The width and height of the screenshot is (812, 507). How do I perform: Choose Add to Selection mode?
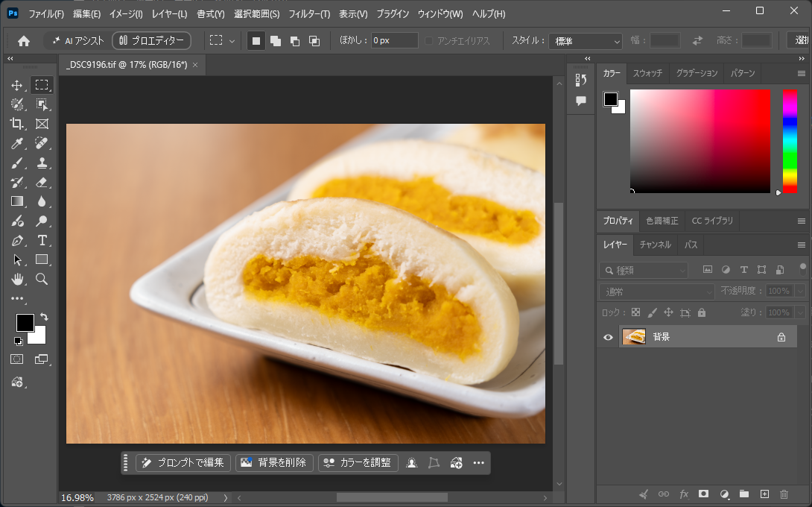click(x=276, y=41)
